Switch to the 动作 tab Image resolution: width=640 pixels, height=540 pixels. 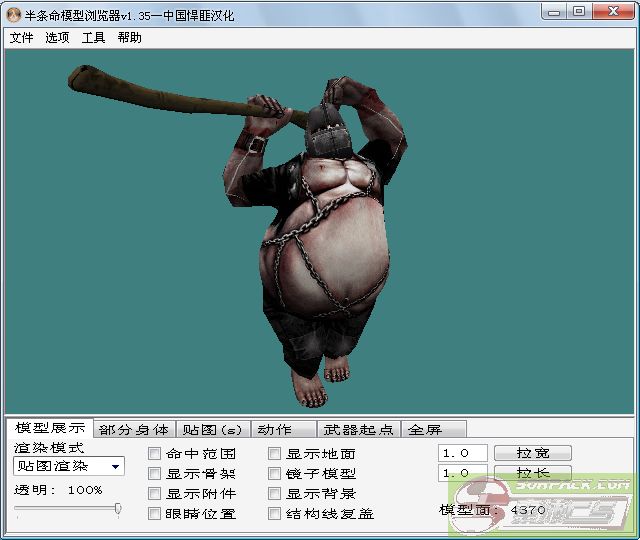[274, 430]
